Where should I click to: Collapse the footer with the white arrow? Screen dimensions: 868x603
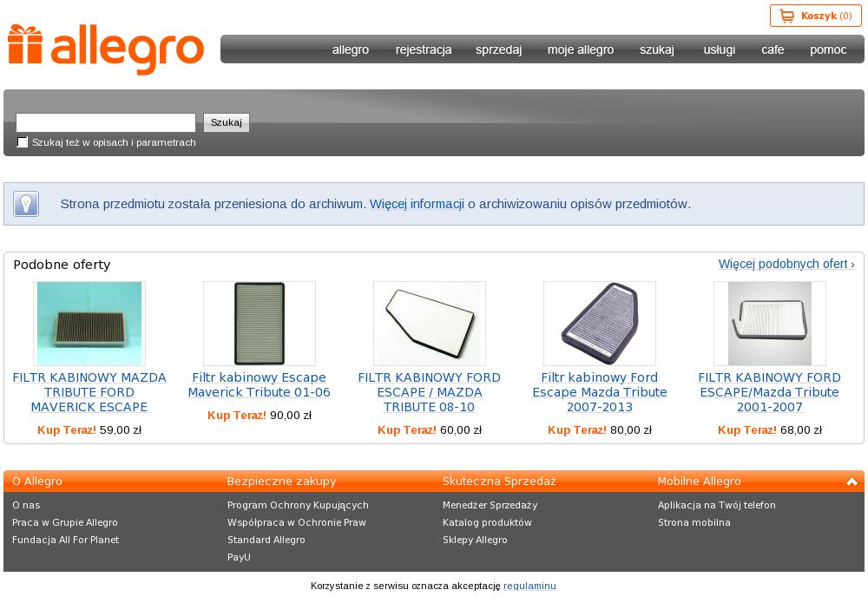(x=852, y=482)
